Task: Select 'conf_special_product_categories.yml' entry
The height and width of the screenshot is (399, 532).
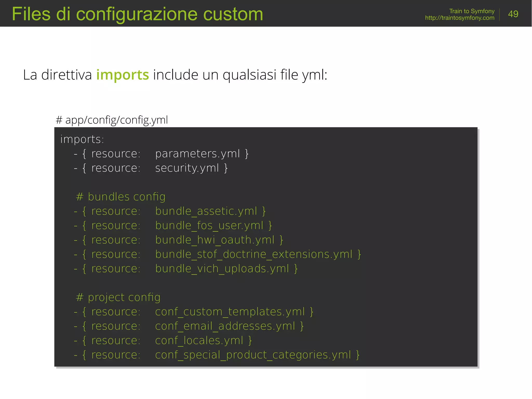Action: pyautogui.click(x=217, y=355)
